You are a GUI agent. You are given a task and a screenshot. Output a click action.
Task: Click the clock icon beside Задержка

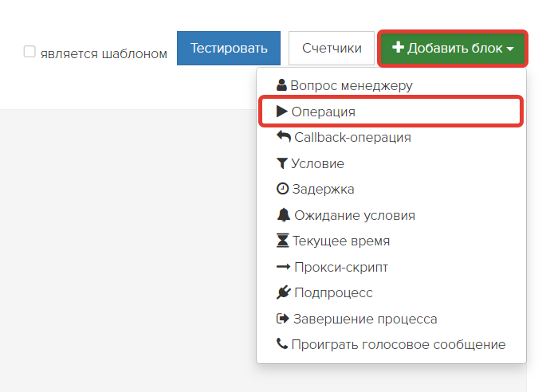click(x=282, y=189)
